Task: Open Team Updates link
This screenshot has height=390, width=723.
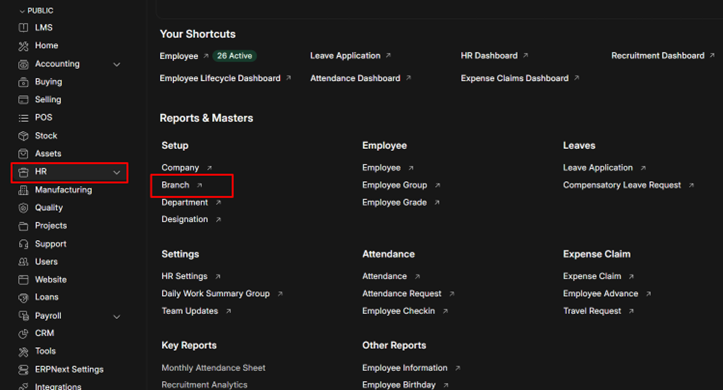Action: (190, 311)
